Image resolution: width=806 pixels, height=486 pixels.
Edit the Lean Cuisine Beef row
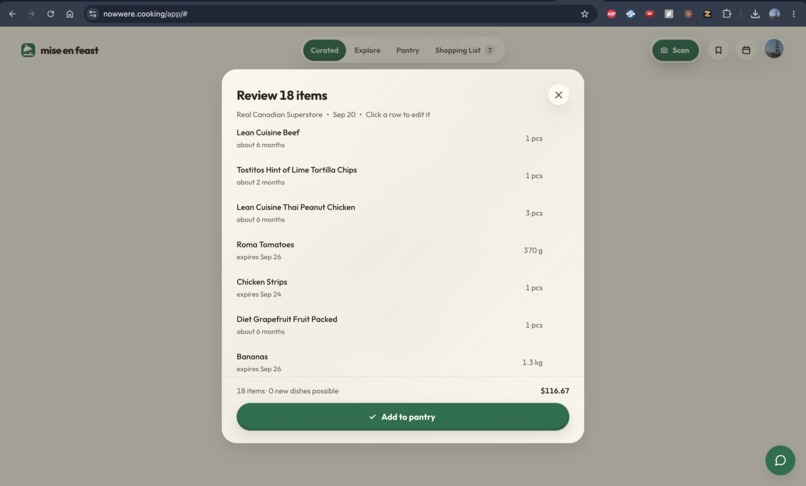coord(402,138)
